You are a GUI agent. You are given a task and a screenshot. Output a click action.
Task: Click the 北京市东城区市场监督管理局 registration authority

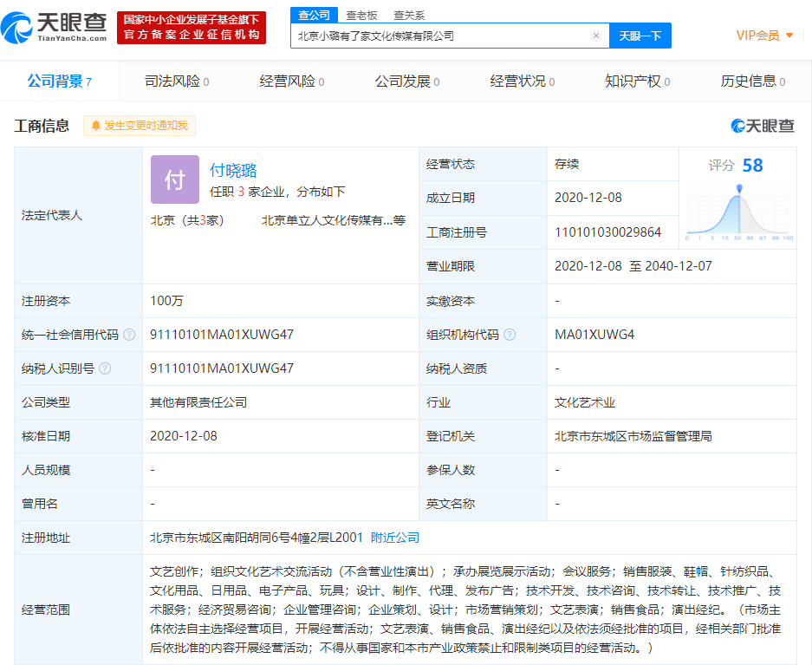point(633,436)
